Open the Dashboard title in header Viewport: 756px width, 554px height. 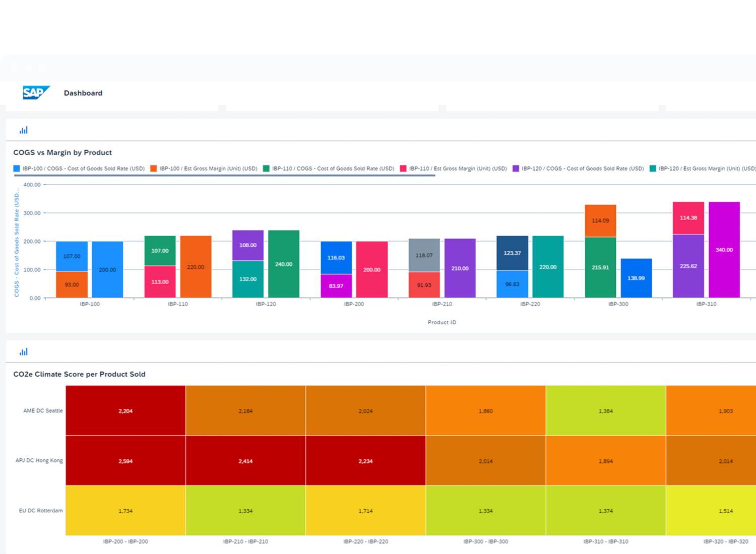(x=83, y=93)
